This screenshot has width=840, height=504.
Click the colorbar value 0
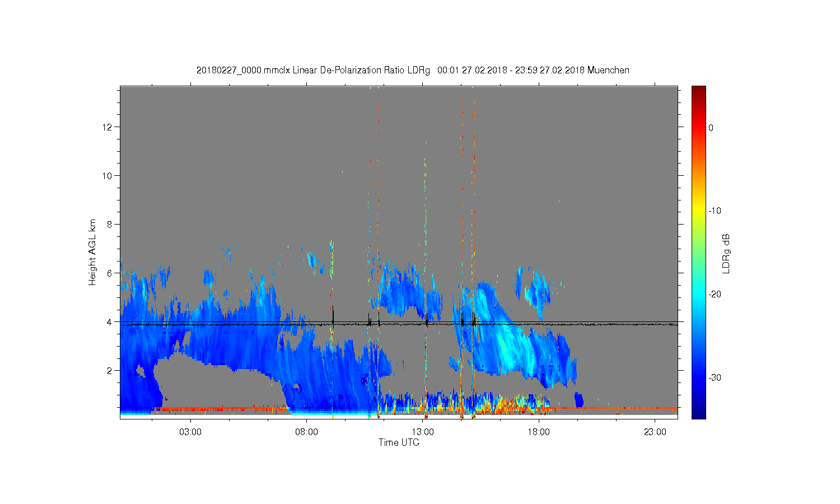click(711, 128)
